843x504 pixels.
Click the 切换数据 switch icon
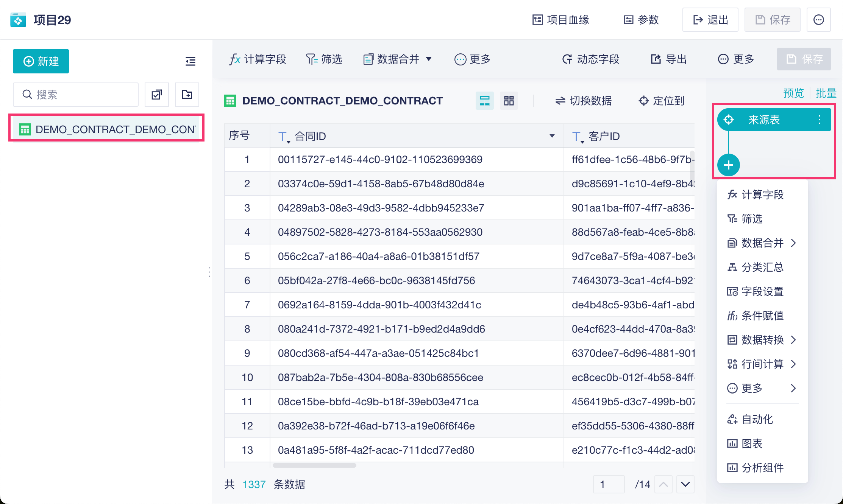pyautogui.click(x=560, y=101)
